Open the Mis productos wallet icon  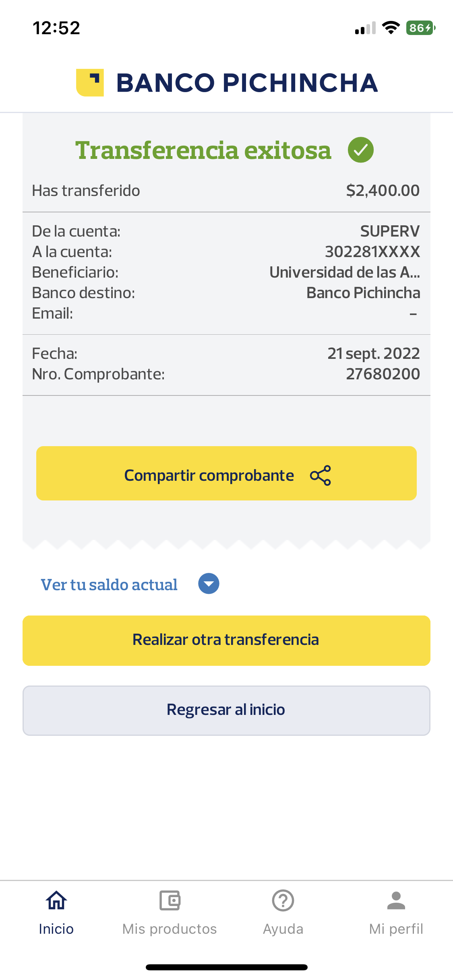click(170, 900)
